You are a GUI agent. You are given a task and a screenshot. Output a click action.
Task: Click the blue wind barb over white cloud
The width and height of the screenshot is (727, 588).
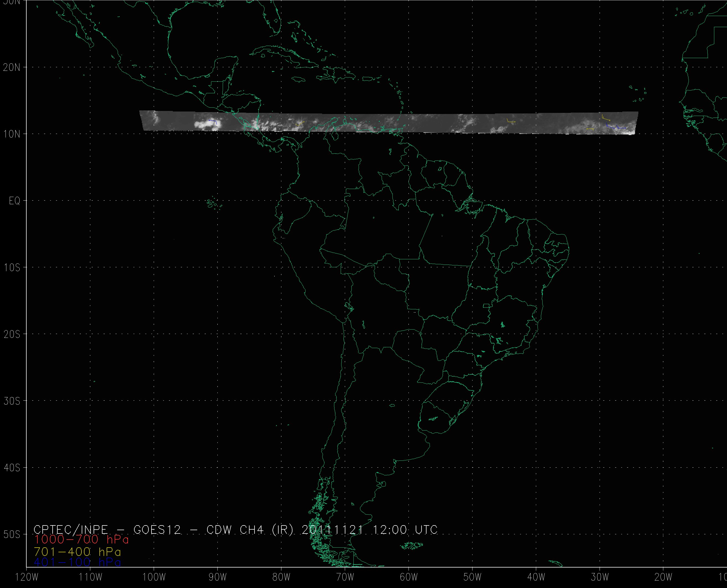pos(213,121)
